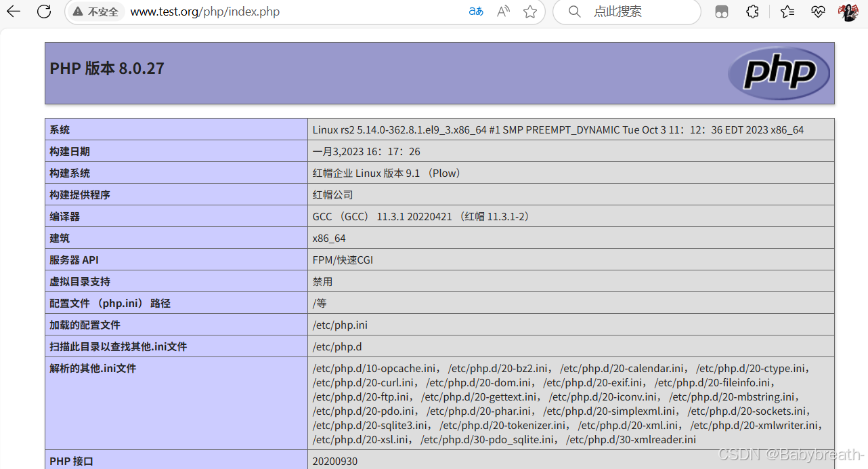Click the Linux rs2 5.14.0 system value
Viewport: 868px width, 469px height.
(558, 129)
